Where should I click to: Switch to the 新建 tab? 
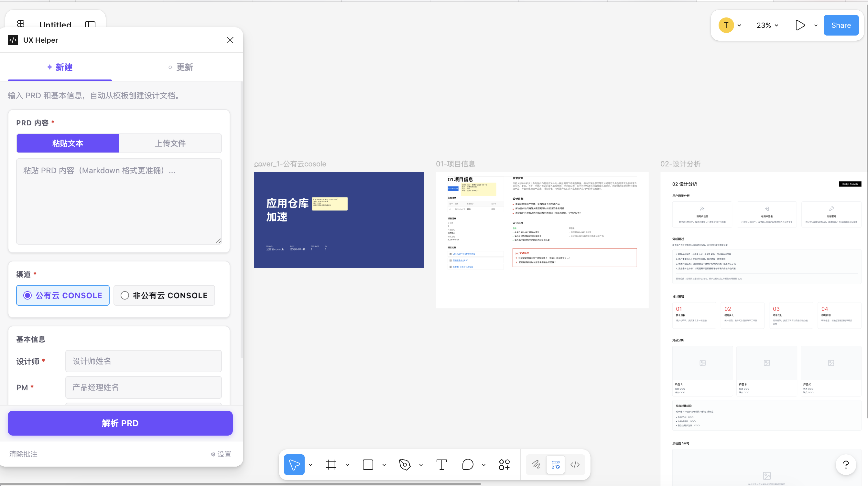coord(60,67)
